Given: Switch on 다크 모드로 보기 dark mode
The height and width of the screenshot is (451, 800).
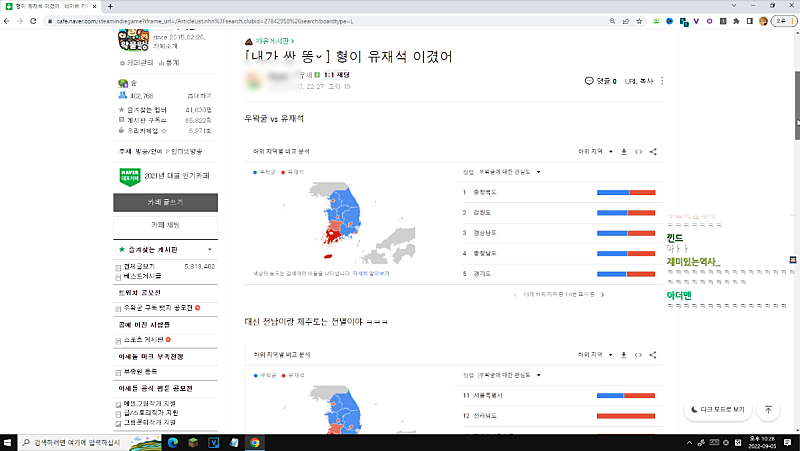Looking at the screenshot, I should (718, 410).
